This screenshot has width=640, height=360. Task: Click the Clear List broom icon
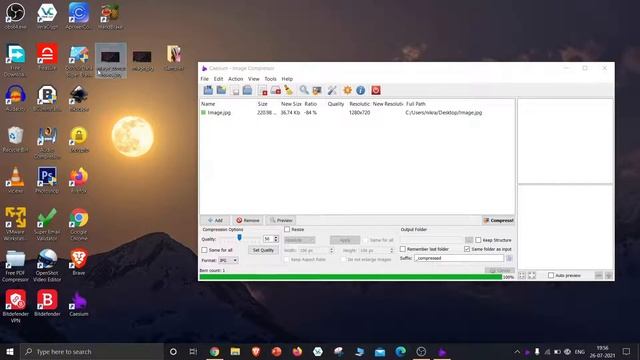[289, 90]
